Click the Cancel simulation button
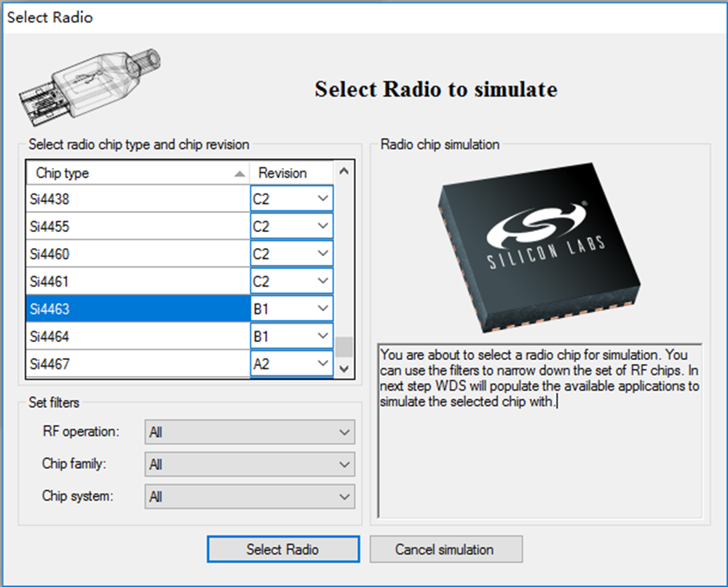728x587 pixels. click(445, 549)
